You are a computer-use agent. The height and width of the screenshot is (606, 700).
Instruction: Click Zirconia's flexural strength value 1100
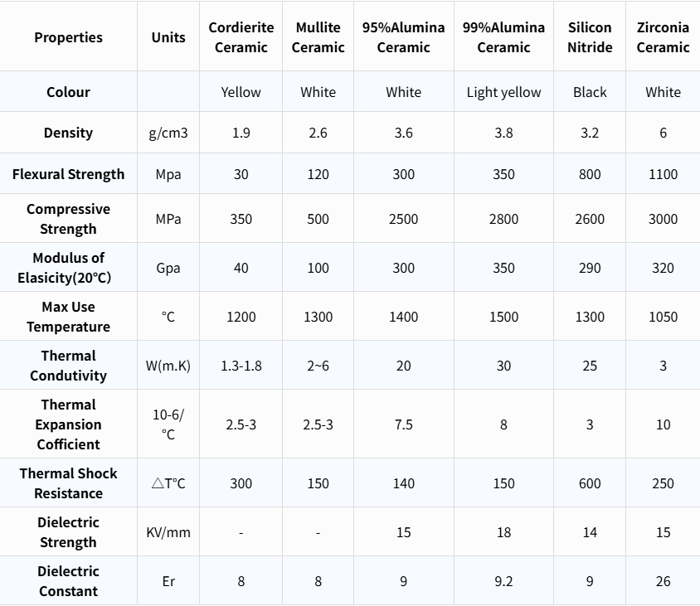[x=663, y=174]
